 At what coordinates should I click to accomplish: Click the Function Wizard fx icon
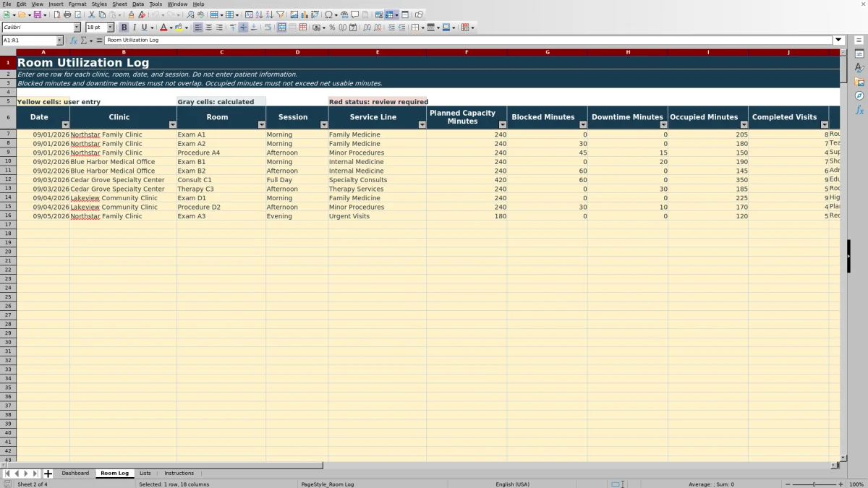pos(73,40)
